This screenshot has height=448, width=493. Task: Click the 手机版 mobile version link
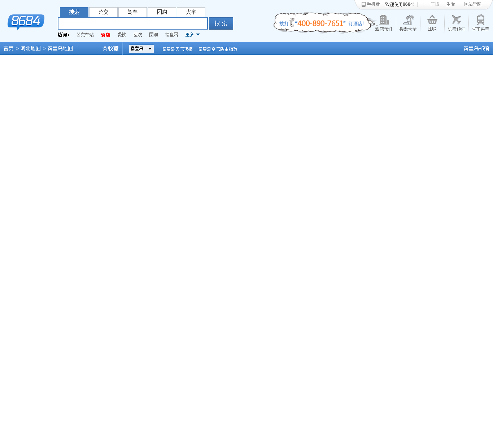pos(371,4)
